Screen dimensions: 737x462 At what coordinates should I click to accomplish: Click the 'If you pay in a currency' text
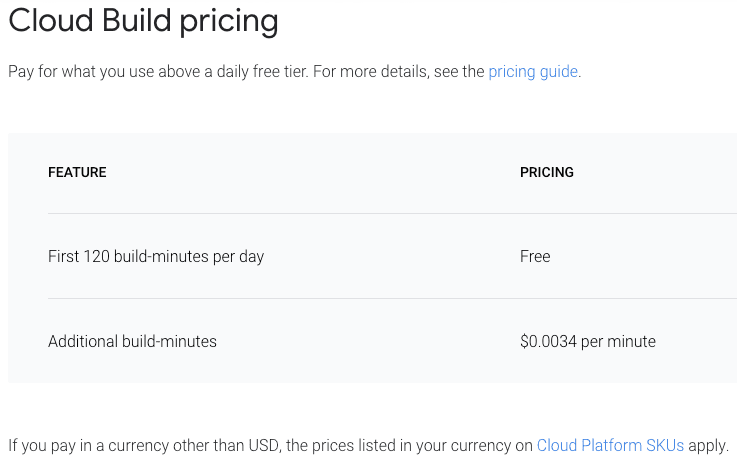click(x=100, y=445)
